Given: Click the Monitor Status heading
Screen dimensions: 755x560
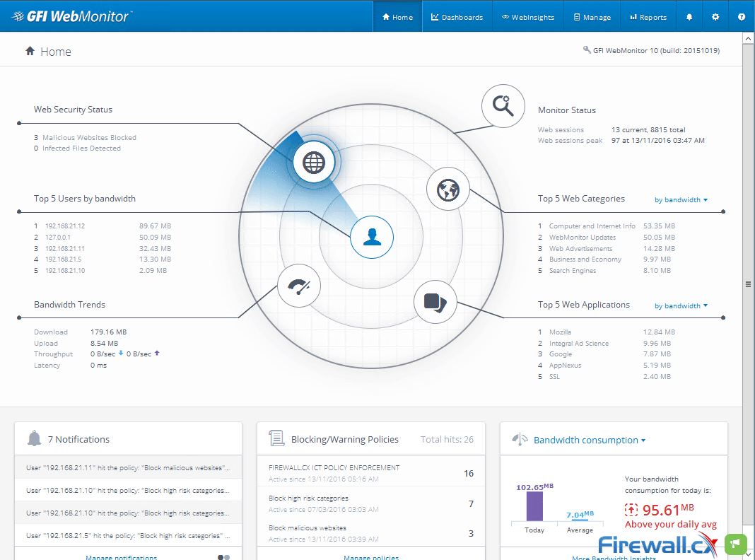Looking at the screenshot, I should tap(567, 110).
